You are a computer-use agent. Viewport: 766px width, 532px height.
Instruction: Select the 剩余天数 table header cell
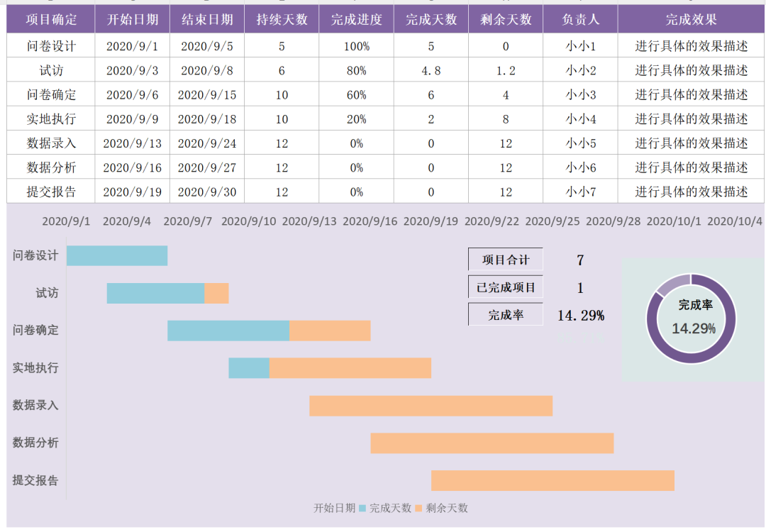click(x=506, y=20)
